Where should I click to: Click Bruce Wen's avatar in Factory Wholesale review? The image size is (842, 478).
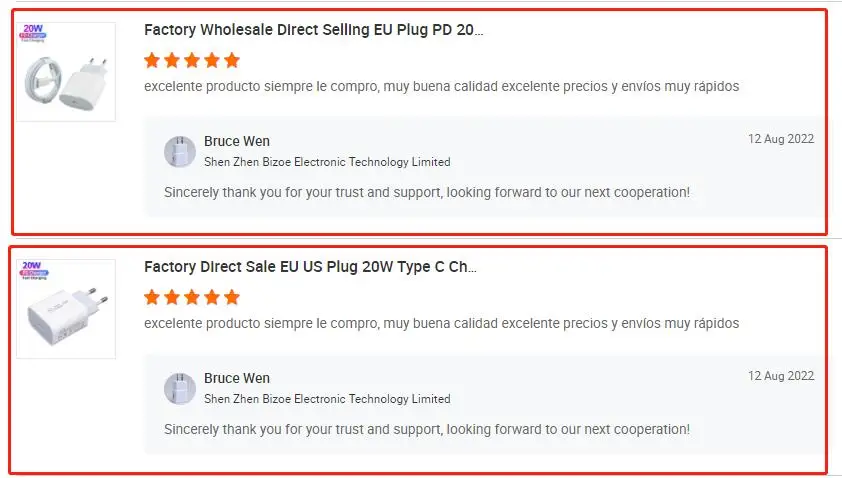coord(180,151)
